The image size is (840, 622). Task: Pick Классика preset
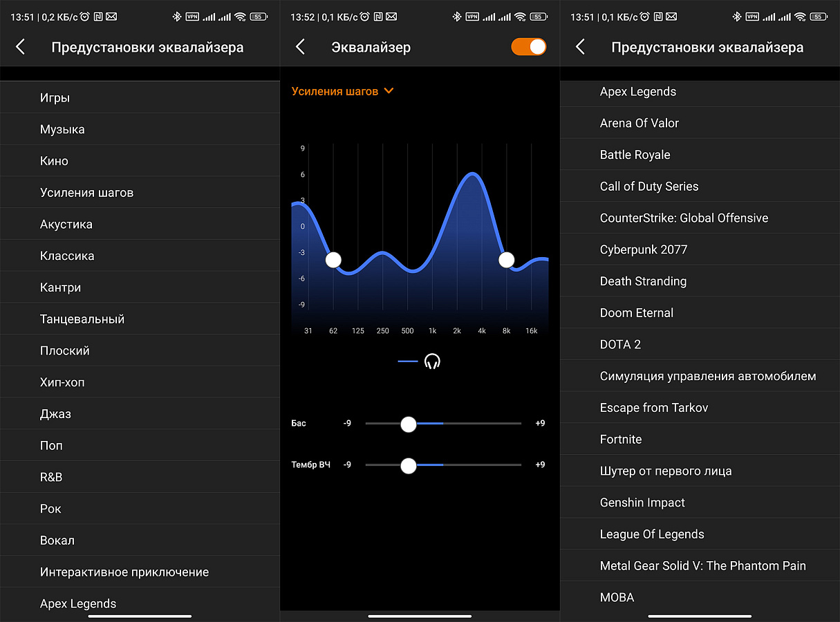(x=140, y=256)
